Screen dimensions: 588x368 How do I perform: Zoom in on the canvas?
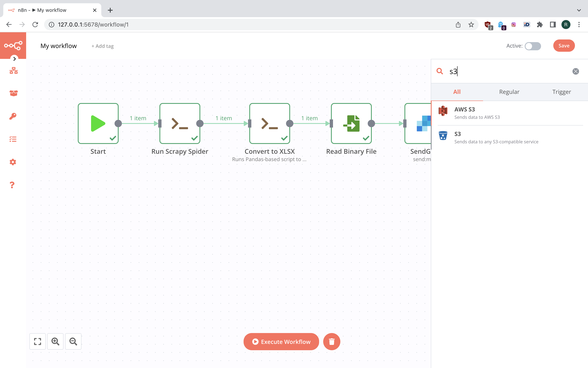[x=55, y=341]
